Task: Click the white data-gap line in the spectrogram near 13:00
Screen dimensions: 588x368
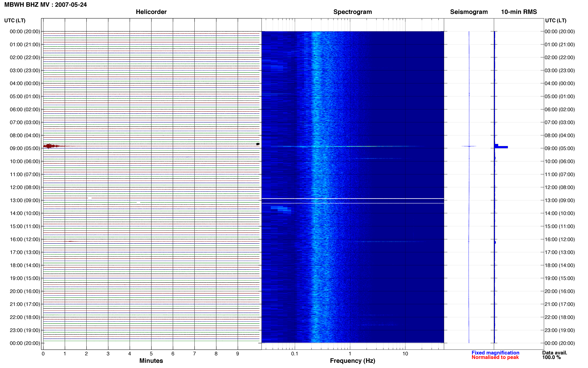Action: tap(353, 199)
